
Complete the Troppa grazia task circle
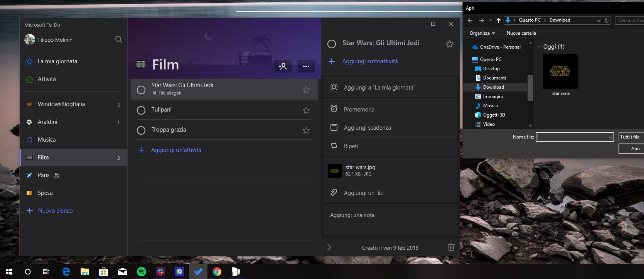(141, 130)
